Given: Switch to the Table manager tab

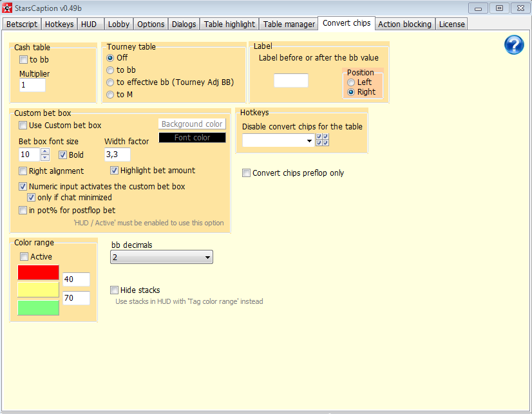Looking at the screenshot, I should [289, 24].
